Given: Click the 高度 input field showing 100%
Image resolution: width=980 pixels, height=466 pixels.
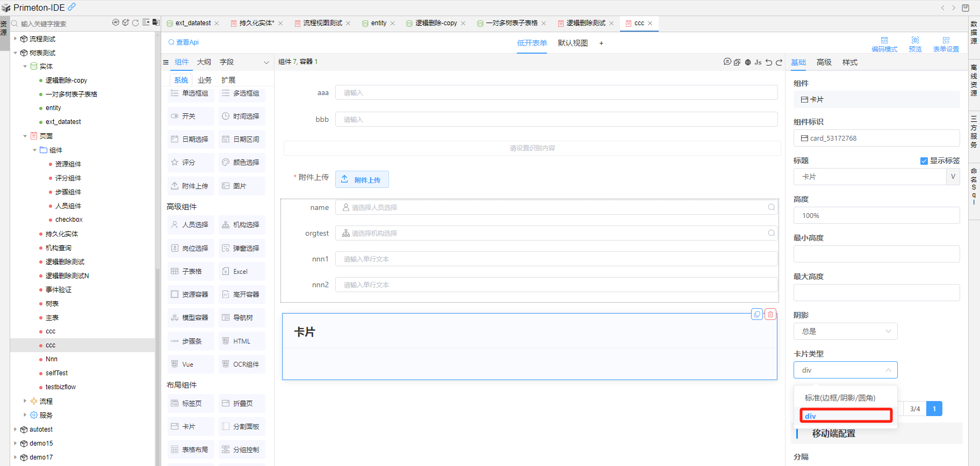Looking at the screenshot, I should pyautogui.click(x=876, y=215).
